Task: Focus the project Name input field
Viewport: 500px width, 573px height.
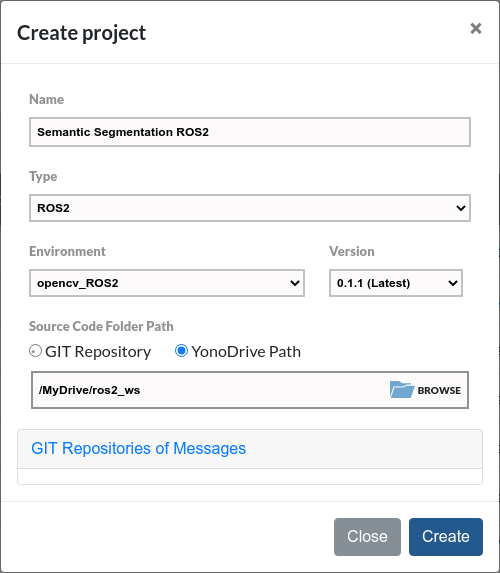Action: pos(250,132)
